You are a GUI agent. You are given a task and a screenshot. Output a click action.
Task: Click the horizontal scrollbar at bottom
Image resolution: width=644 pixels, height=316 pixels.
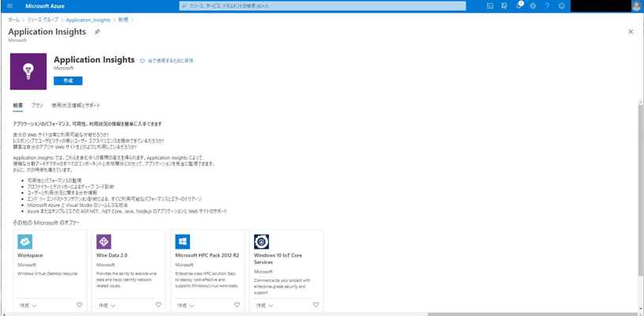click(533, 314)
